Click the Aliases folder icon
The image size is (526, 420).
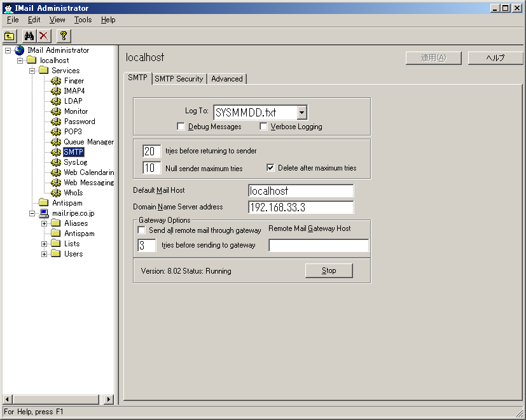[56, 223]
